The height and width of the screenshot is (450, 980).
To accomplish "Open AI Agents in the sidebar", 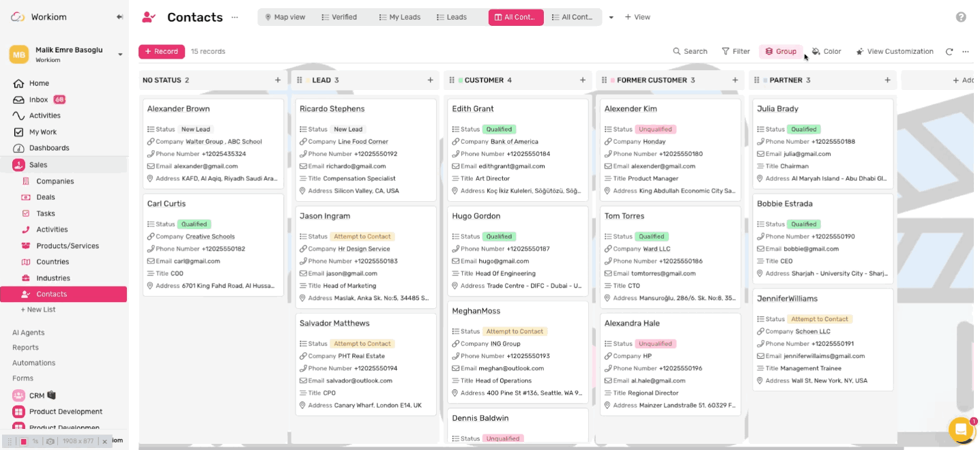I will (29, 333).
